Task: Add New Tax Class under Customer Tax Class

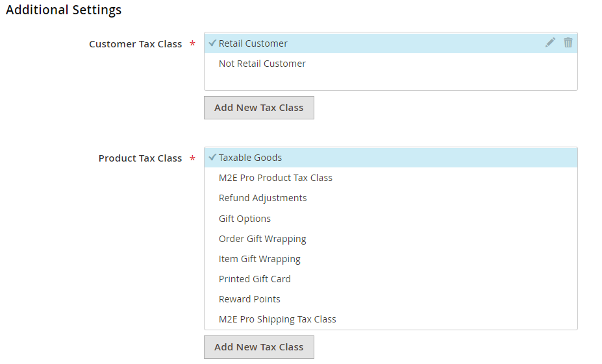Action: click(x=258, y=108)
